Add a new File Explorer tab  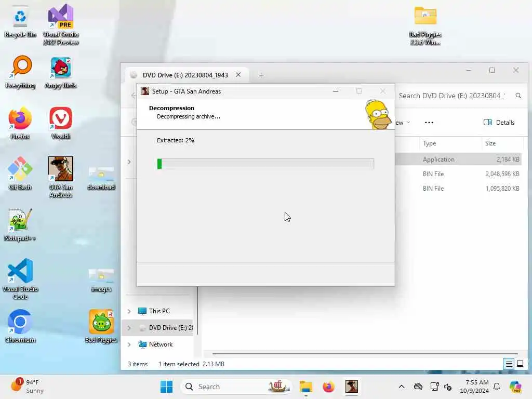coord(261,75)
